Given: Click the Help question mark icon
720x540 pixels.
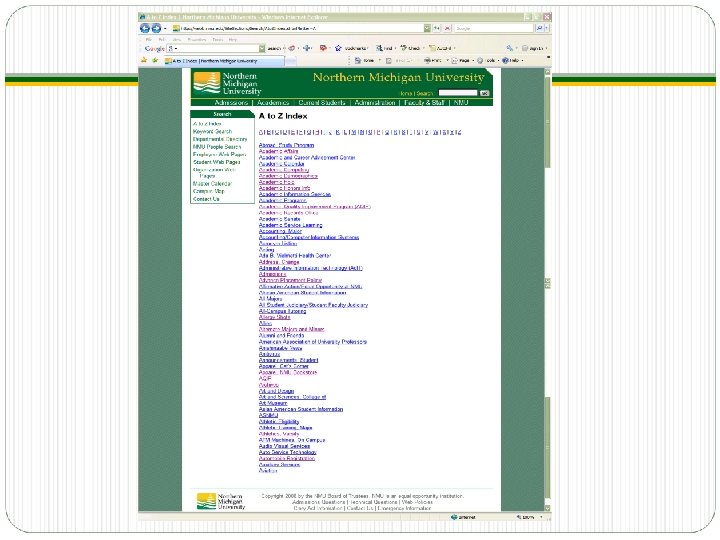Looking at the screenshot, I should (505, 60).
